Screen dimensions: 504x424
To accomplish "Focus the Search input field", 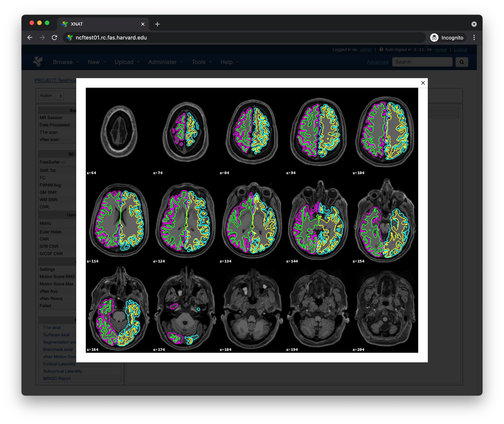I will point(422,62).
